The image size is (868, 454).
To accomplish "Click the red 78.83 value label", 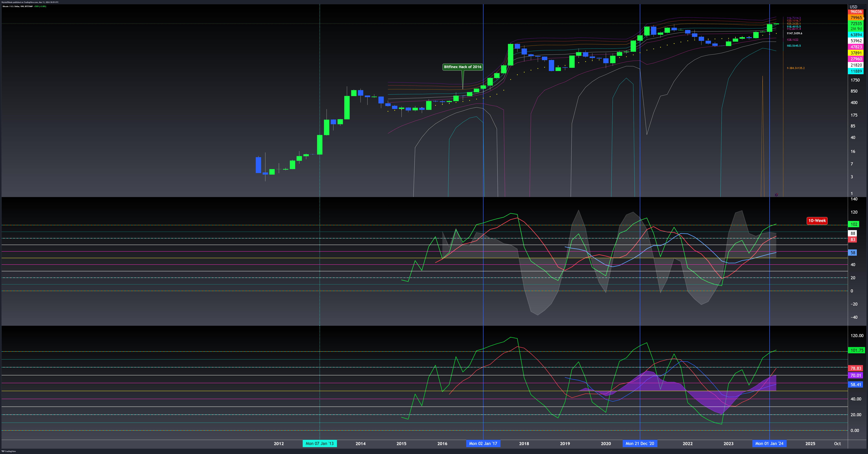I will [x=855, y=369].
